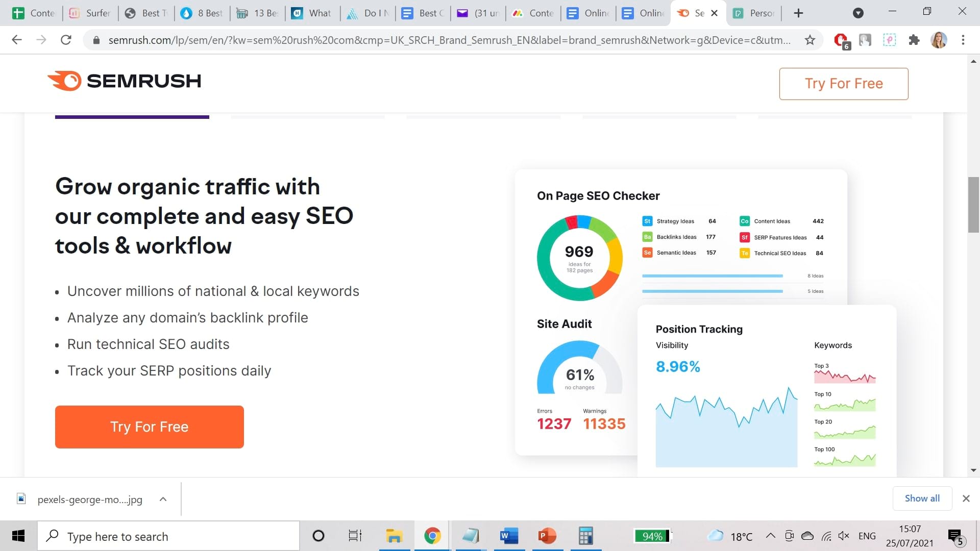Open a new browser tab

pos(799,13)
